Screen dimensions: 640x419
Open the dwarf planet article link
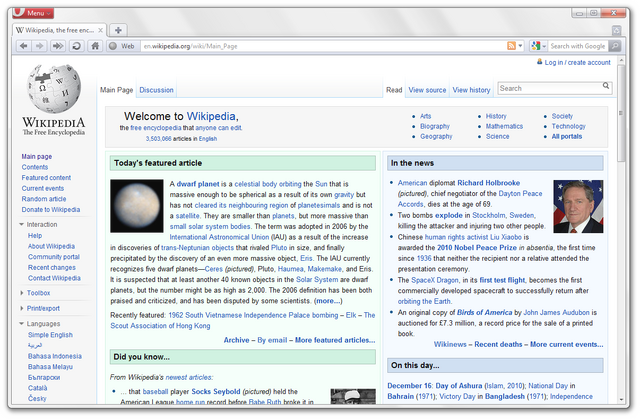point(198,184)
